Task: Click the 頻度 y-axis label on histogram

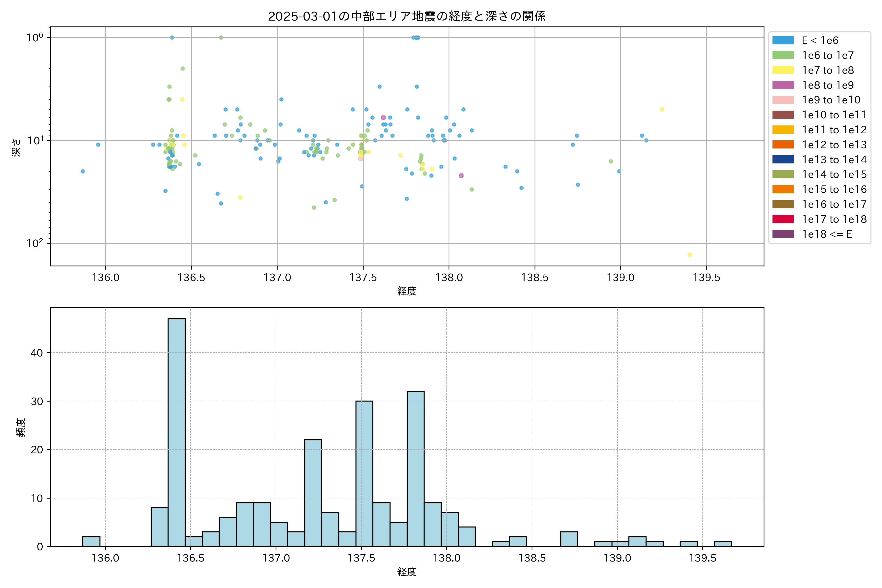Action: tap(21, 427)
